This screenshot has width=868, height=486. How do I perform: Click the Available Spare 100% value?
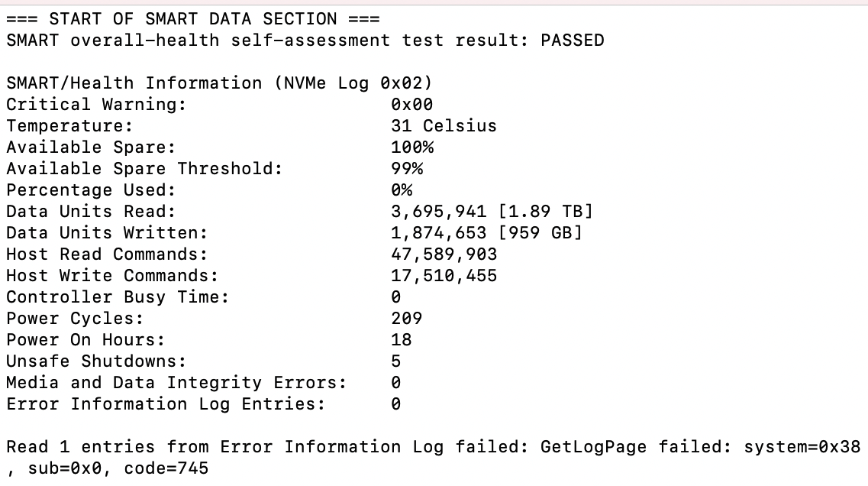tap(412, 147)
